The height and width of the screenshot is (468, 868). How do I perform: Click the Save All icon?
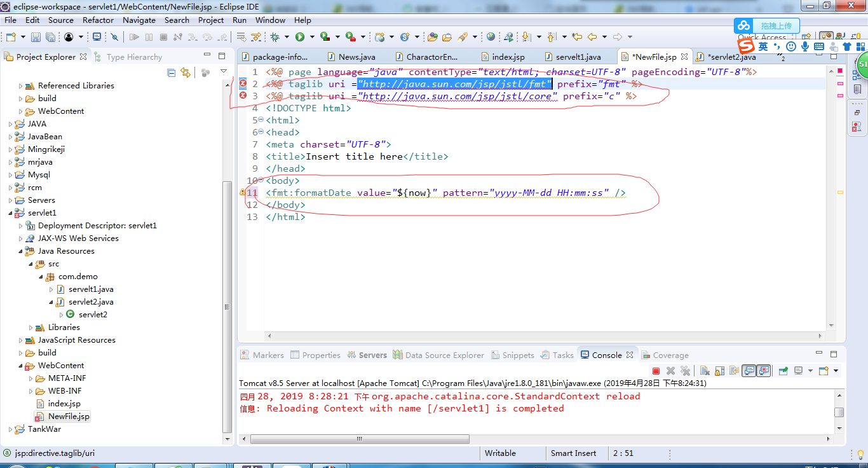click(x=50, y=37)
